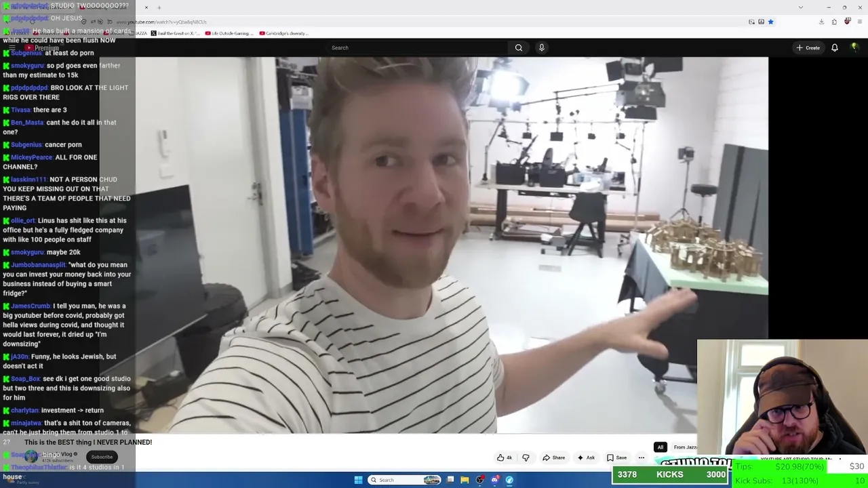Open the more actions ellipsis menu
868x488 pixels.
point(641,457)
